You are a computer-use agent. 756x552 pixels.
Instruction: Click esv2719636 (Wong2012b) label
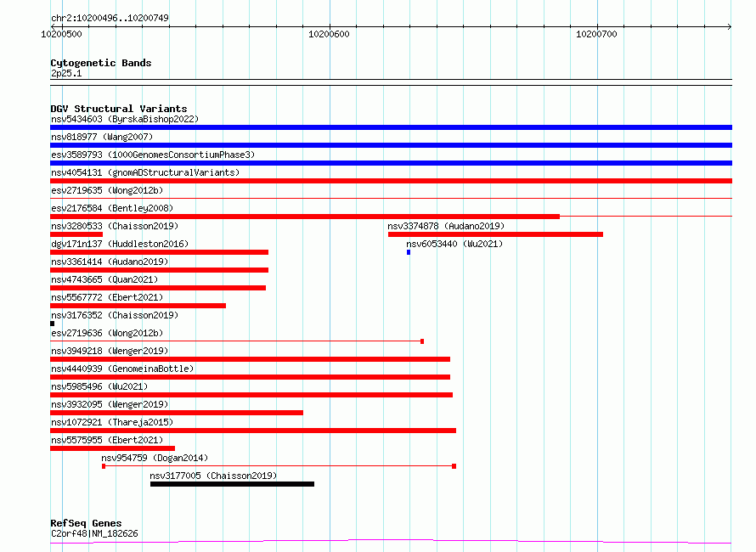tap(107, 333)
